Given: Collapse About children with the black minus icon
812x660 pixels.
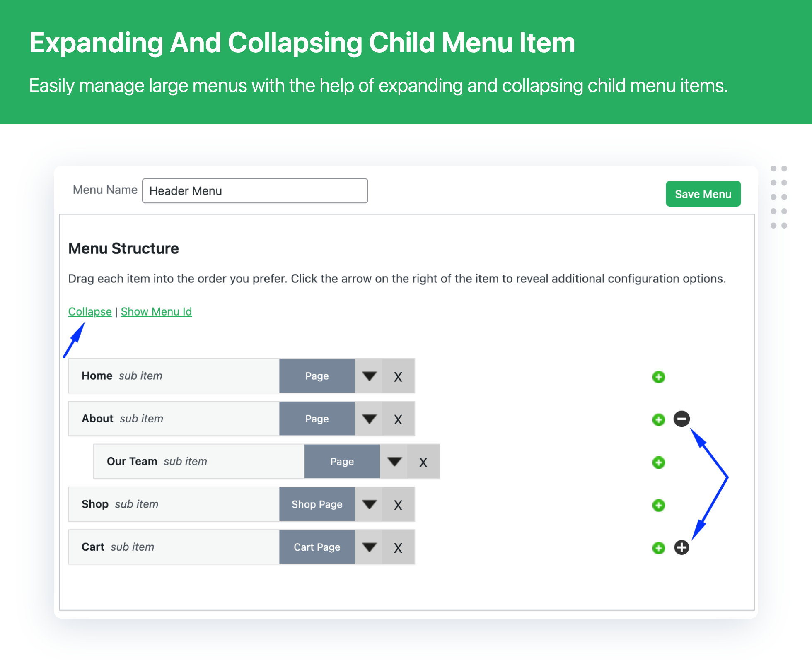Looking at the screenshot, I should 681,419.
